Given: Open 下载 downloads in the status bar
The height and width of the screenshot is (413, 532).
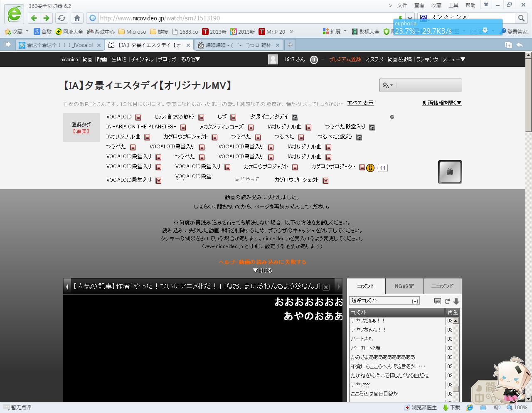Looking at the screenshot, I should 452,408.
